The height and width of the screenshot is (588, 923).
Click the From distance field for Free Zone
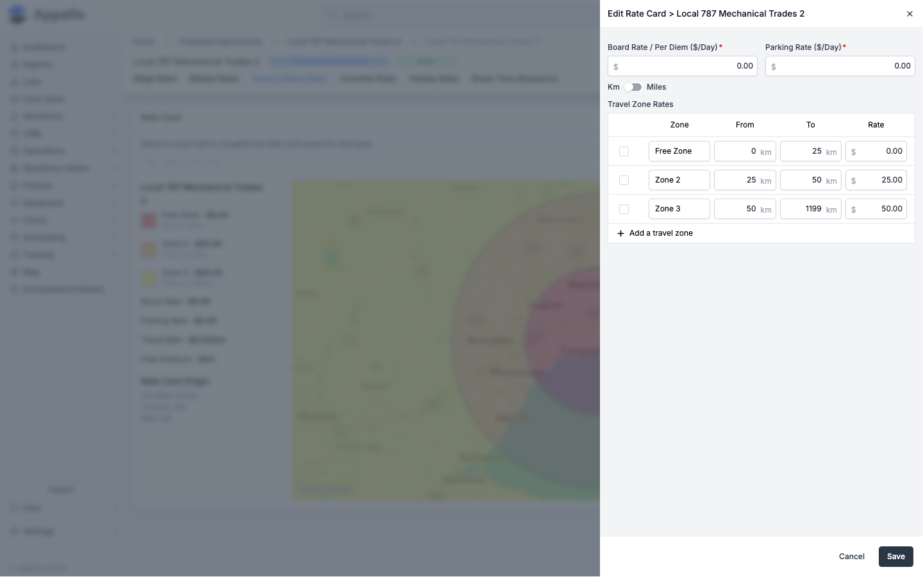pyautogui.click(x=745, y=151)
